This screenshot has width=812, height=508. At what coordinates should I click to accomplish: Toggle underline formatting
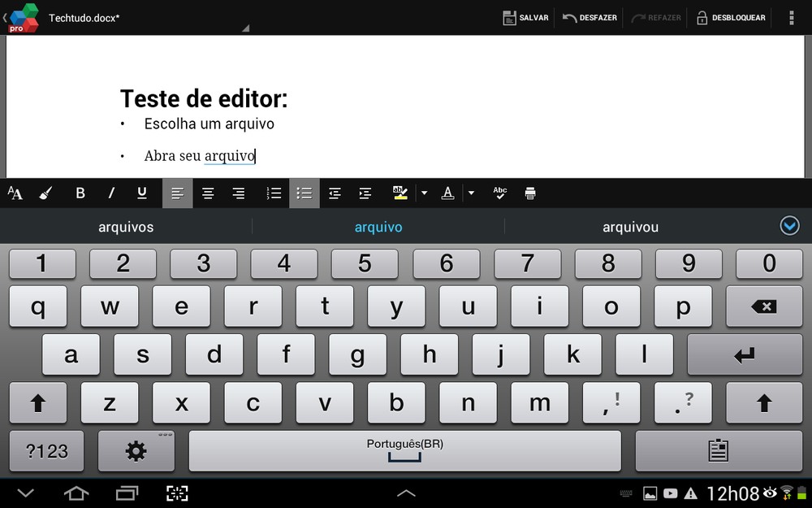(142, 193)
